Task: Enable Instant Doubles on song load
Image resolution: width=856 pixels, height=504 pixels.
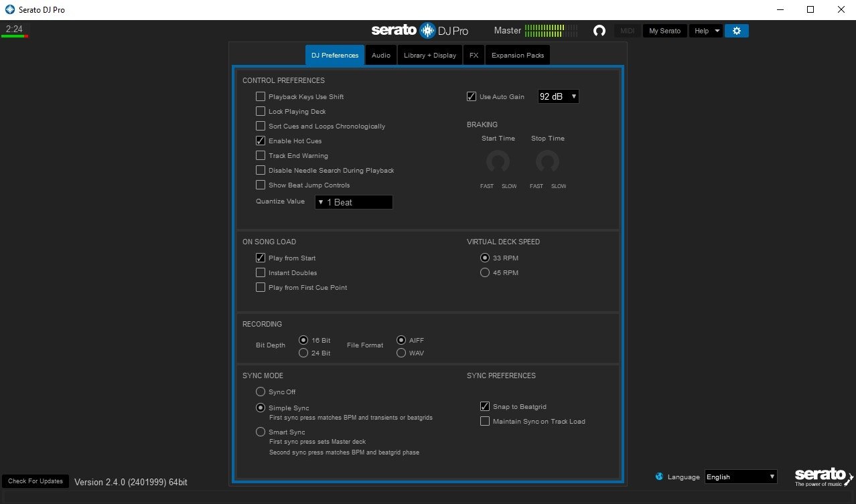Action: (x=261, y=272)
